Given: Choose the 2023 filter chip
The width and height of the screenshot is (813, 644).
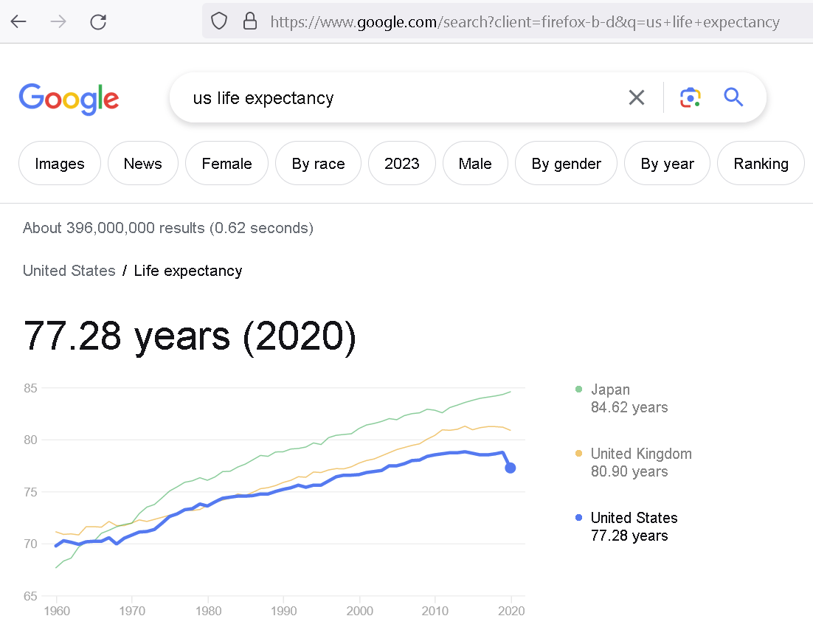Looking at the screenshot, I should pos(402,163).
